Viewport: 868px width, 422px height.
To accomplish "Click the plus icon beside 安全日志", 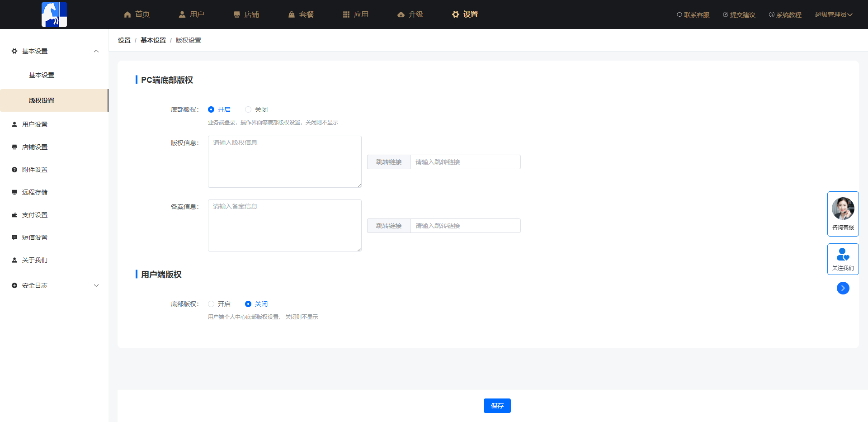I will coord(14,285).
